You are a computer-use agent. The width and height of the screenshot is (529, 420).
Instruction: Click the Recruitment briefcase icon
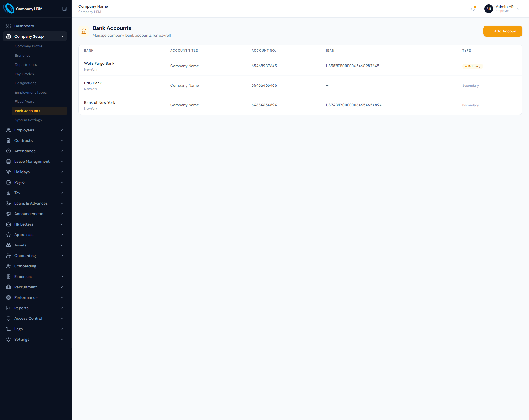(9, 287)
